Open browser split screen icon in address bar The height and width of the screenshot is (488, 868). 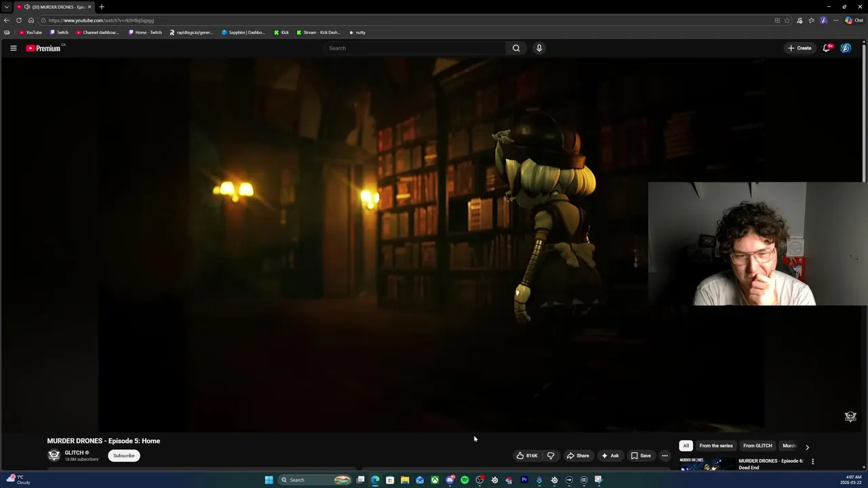(777, 20)
